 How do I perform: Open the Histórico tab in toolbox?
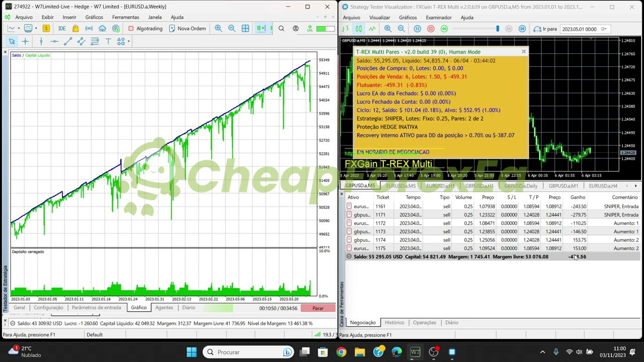click(394, 323)
